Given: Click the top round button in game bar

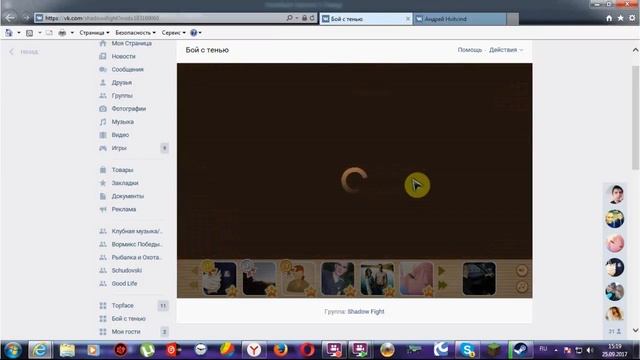Looking at the screenshot, I should [522, 271].
